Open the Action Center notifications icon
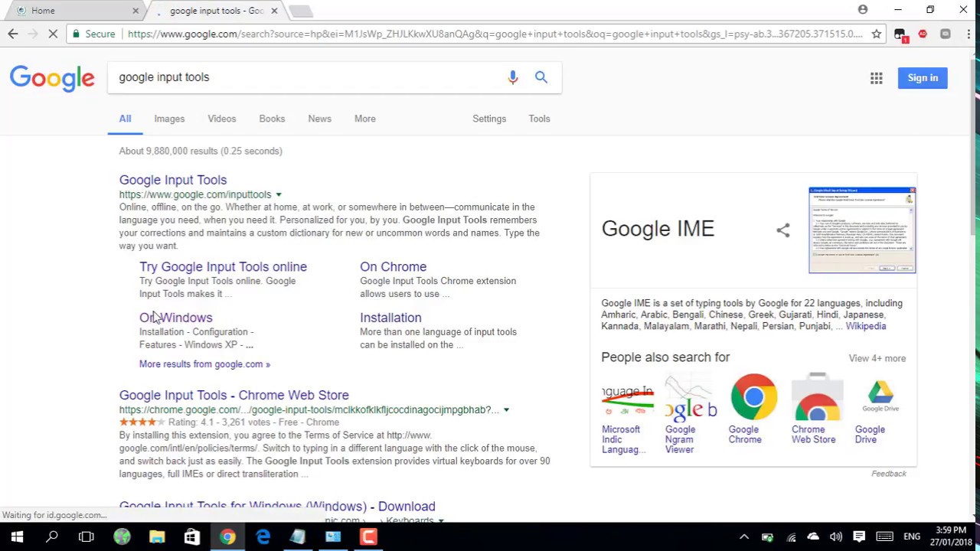 coord(859,536)
